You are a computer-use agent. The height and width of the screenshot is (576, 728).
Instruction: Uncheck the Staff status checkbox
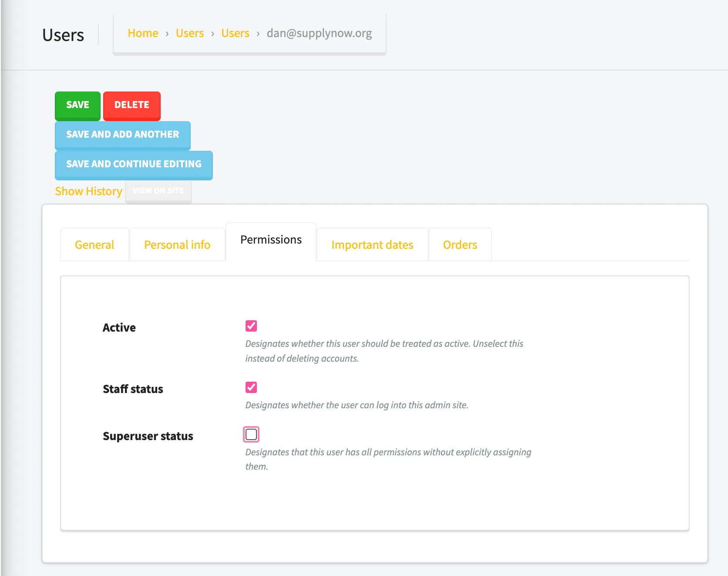pyautogui.click(x=251, y=387)
